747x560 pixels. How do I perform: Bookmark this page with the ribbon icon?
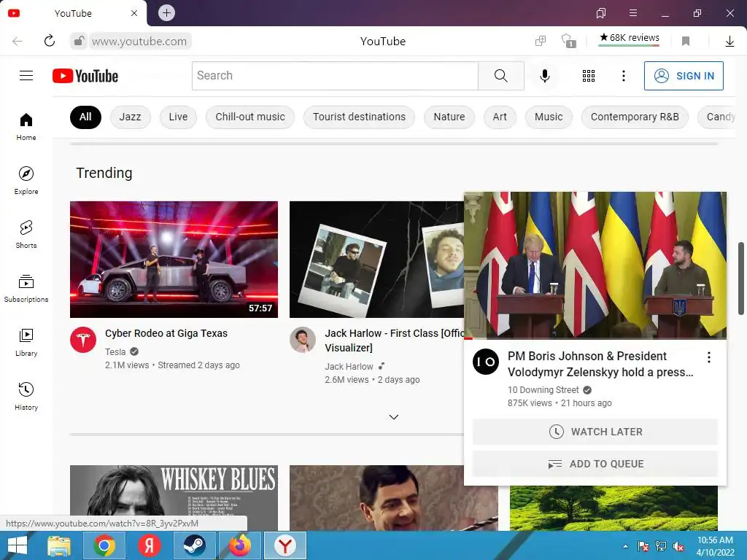coord(686,41)
